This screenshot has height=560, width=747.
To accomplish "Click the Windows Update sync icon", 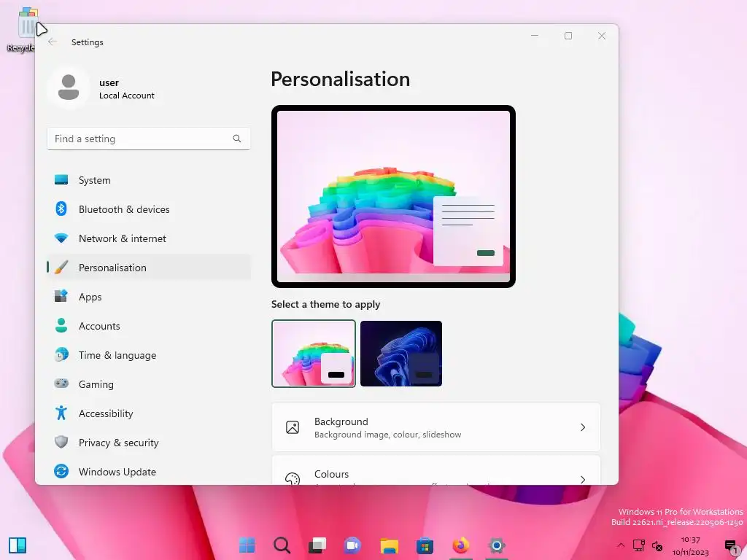I will (61, 472).
